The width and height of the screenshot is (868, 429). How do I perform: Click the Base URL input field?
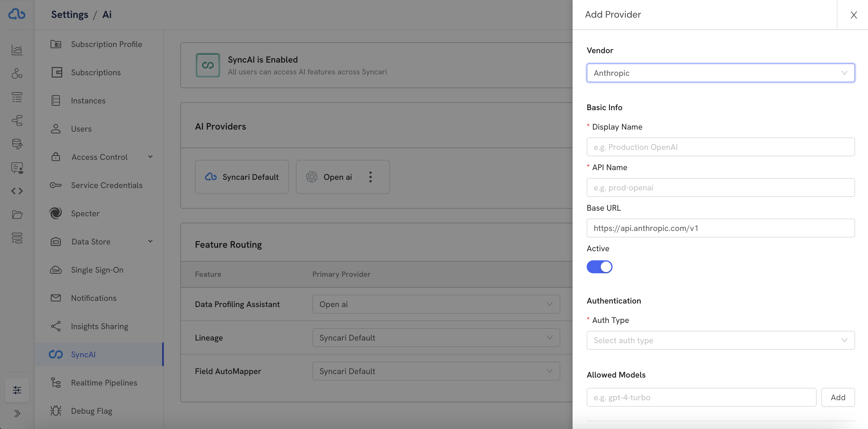click(x=720, y=228)
